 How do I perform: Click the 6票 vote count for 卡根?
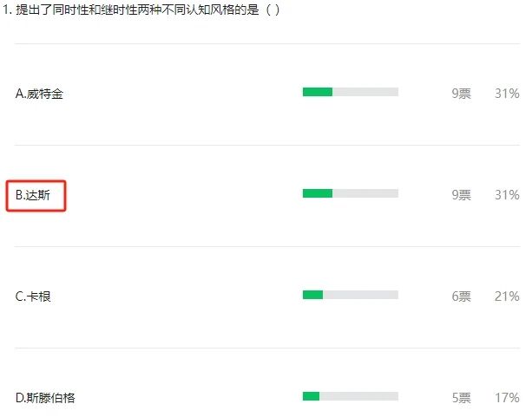pyautogui.click(x=462, y=296)
